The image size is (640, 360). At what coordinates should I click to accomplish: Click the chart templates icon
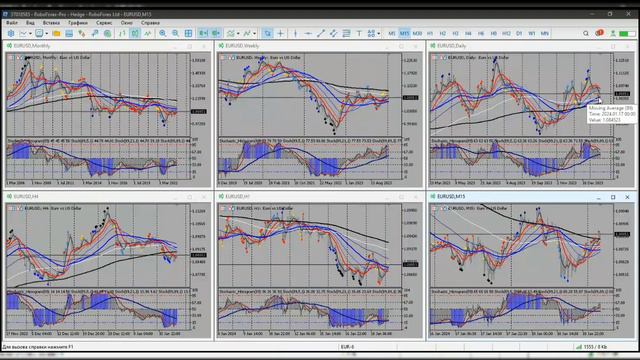point(247,33)
